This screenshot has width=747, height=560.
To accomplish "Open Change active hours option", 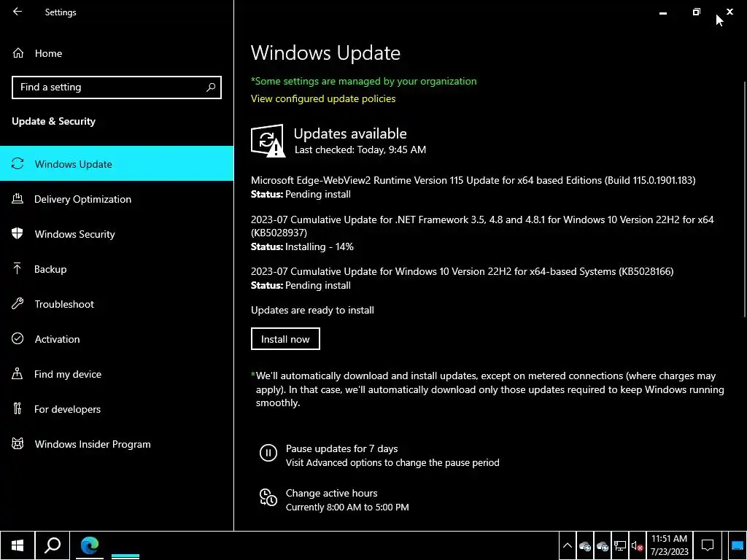I will click(332, 494).
